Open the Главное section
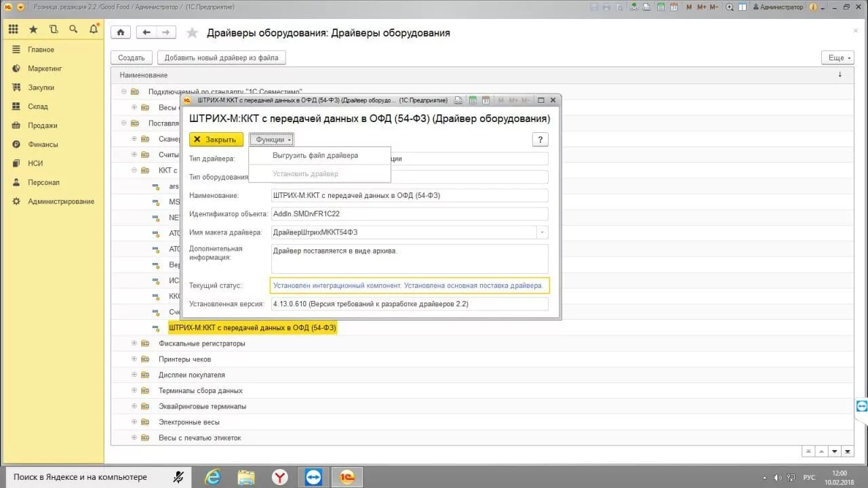 [41, 49]
